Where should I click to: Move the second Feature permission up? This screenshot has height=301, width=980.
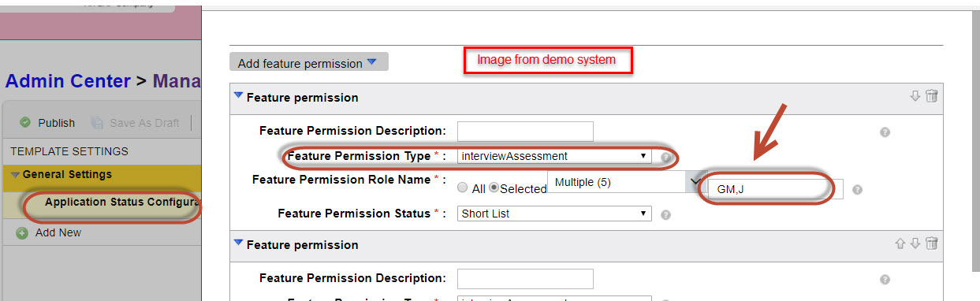click(900, 243)
